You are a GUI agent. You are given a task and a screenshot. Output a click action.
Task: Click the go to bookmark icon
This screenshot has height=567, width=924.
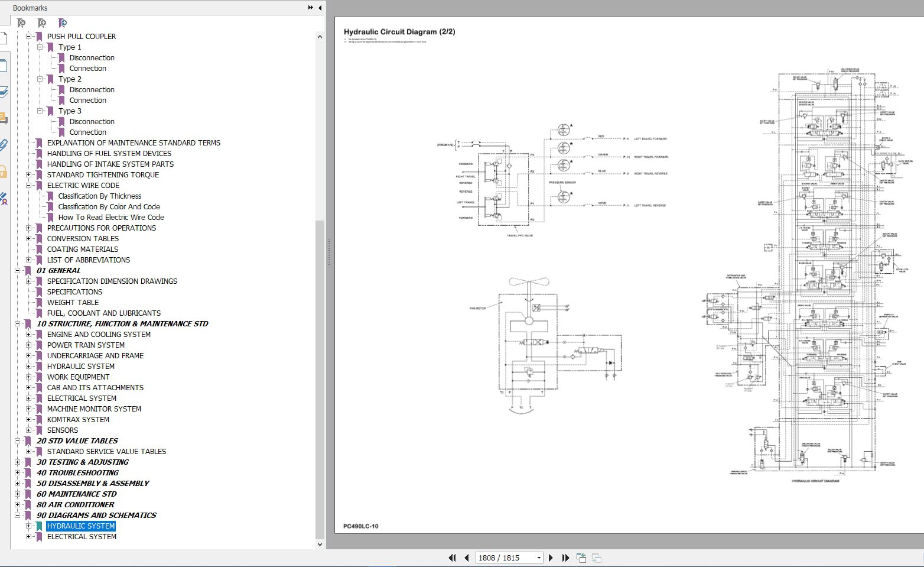(x=63, y=23)
